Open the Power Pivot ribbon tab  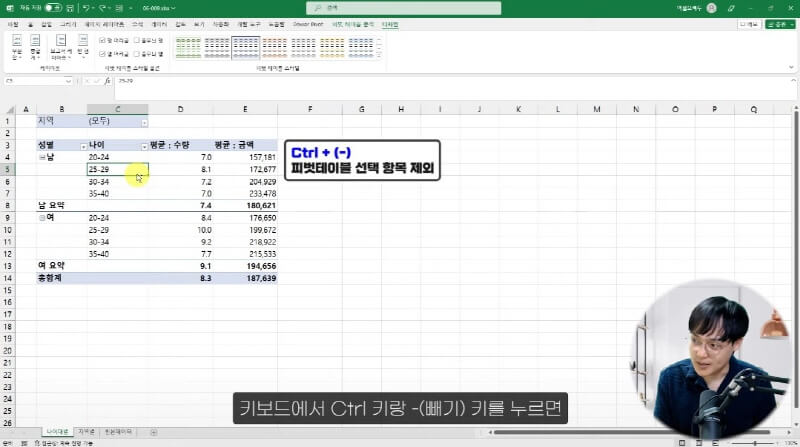[x=308, y=24]
